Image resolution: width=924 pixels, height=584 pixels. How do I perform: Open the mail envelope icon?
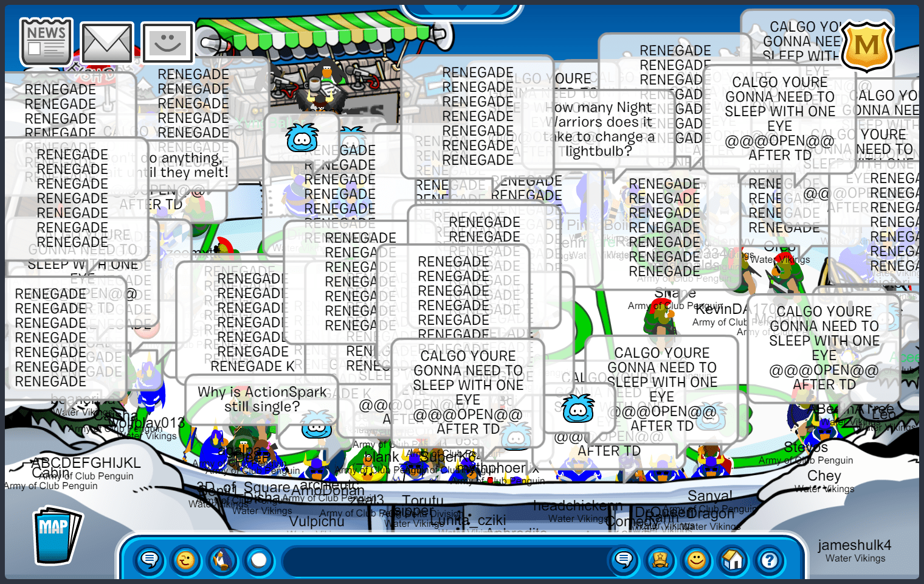coord(107,43)
